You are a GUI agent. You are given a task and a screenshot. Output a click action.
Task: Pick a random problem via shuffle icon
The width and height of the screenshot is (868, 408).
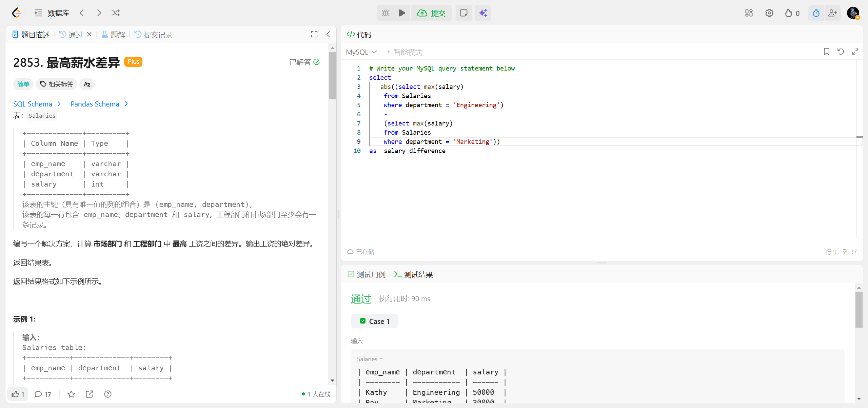[115, 13]
